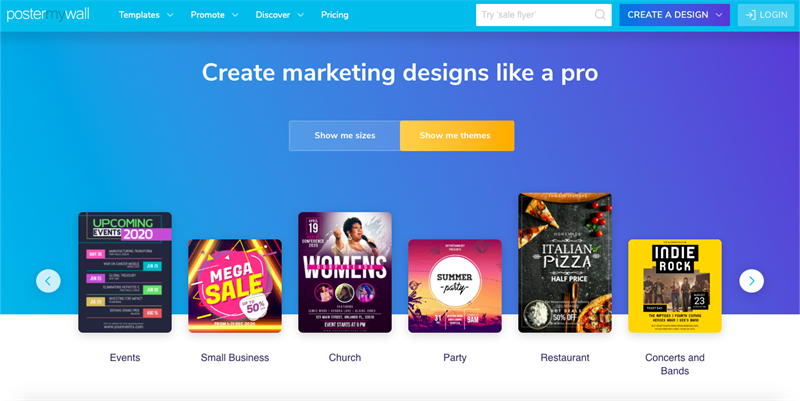Open the Mega Sale template thumbnail
Image resolution: width=800 pixels, height=401 pixels.
tap(235, 286)
